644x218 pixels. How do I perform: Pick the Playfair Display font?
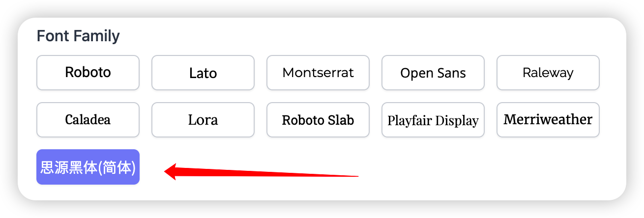433,120
